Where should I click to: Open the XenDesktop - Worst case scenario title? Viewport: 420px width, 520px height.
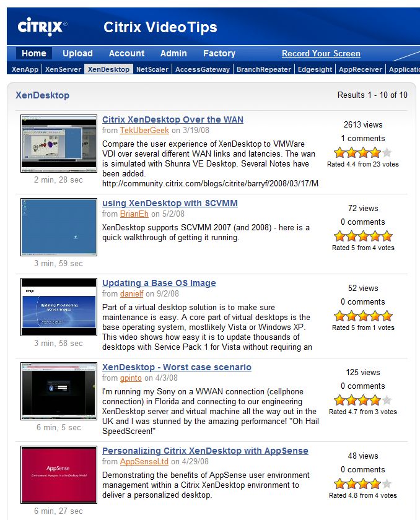177,367
